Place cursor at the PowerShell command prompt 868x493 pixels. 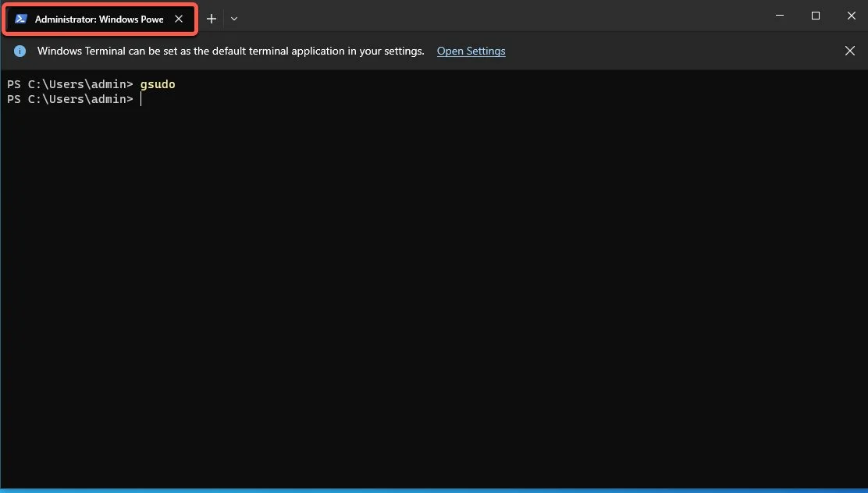(x=141, y=99)
